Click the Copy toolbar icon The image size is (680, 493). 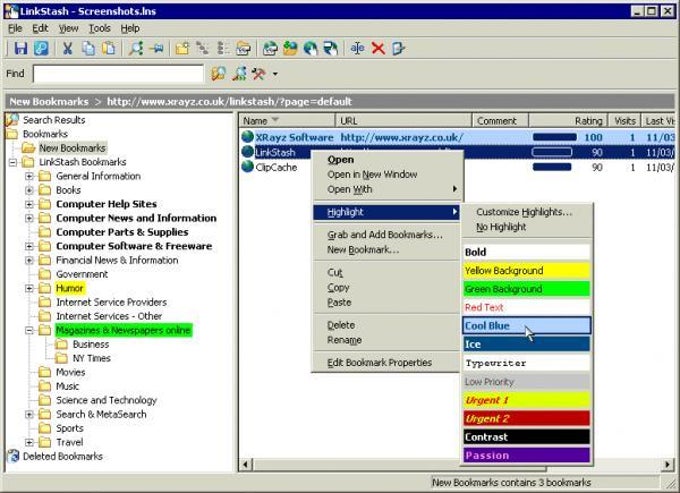click(x=88, y=48)
